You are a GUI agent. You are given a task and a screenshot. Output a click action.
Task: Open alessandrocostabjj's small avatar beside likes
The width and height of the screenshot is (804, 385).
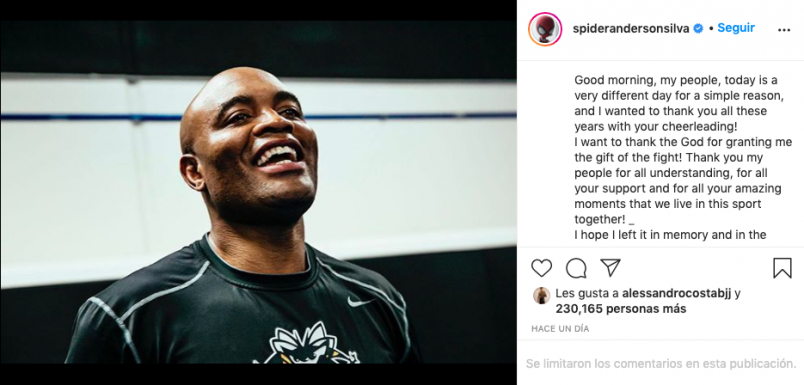tap(541, 295)
